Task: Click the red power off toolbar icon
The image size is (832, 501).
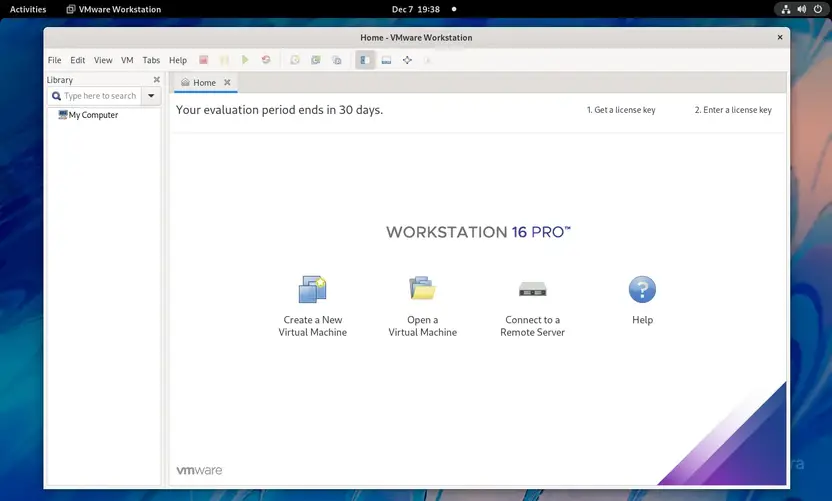Action: [203, 60]
